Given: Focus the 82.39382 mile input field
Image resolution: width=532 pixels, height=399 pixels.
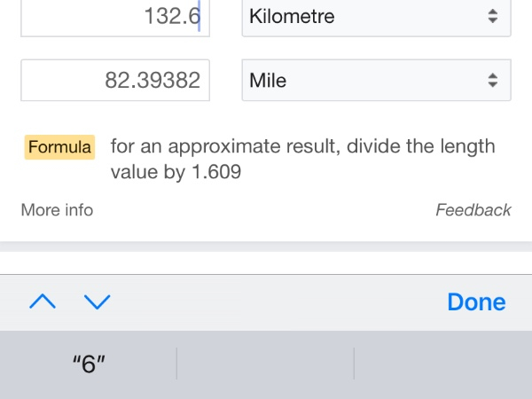Looking at the screenshot, I should tap(115, 81).
